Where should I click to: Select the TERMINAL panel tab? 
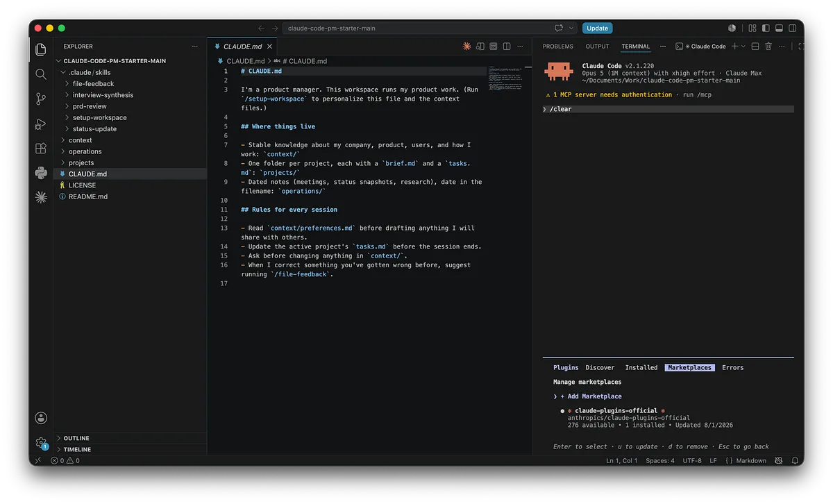(x=636, y=47)
